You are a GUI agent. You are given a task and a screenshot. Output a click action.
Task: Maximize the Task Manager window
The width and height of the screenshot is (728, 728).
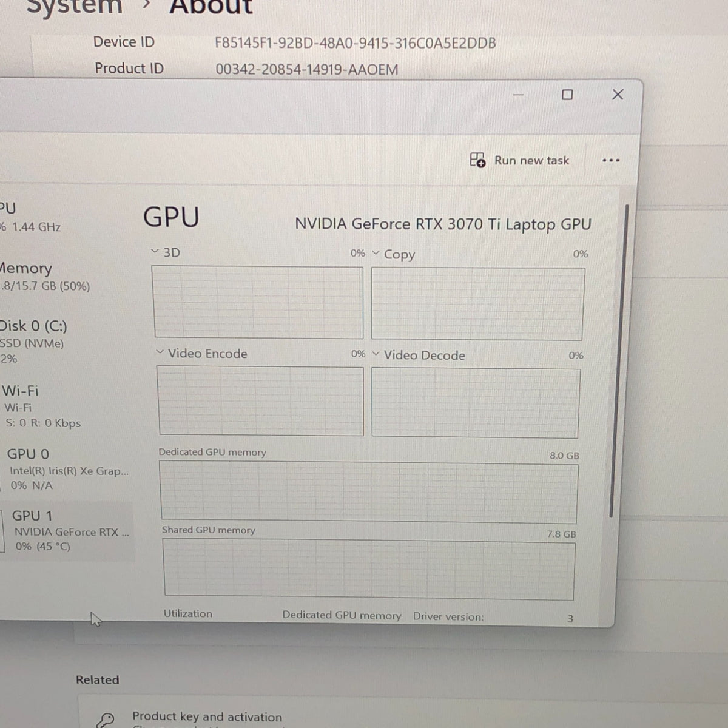click(567, 95)
